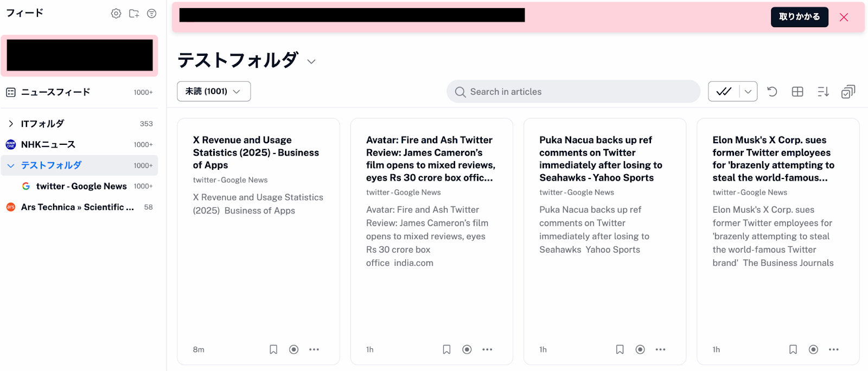This screenshot has width=868, height=371.
Task: Open the Puka Nacua backs up ref headline
Action: (x=601, y=159)
